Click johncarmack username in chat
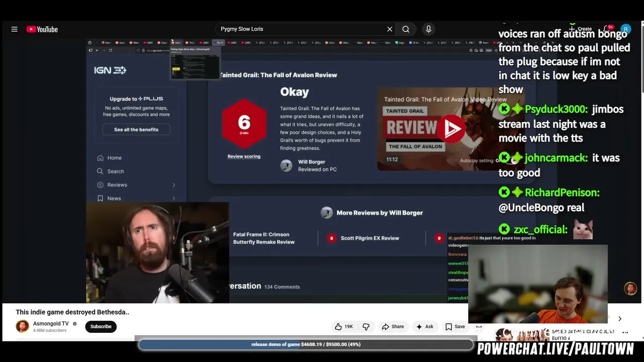Screen dimensions: 644x362 pyautogui.click(x=556, y=158)
